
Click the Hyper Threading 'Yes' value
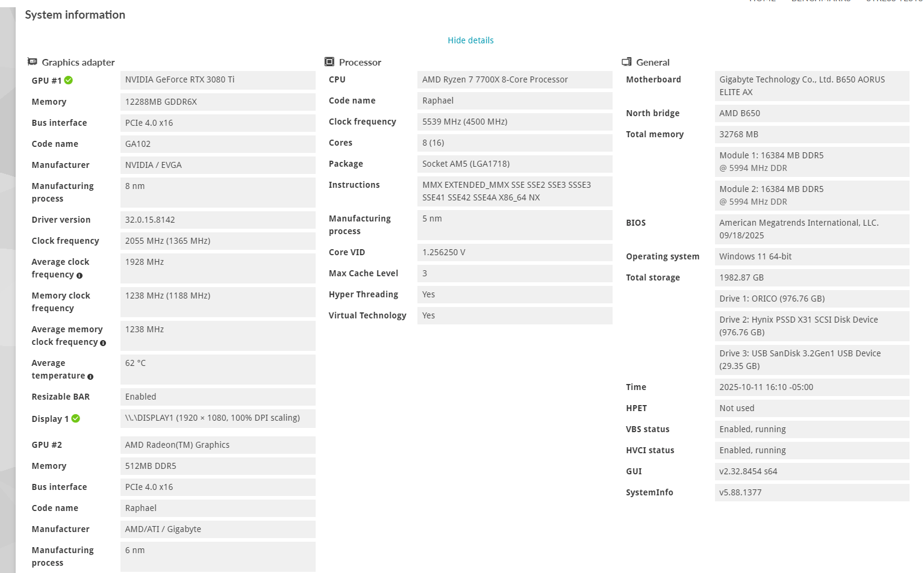pos(515,294)
